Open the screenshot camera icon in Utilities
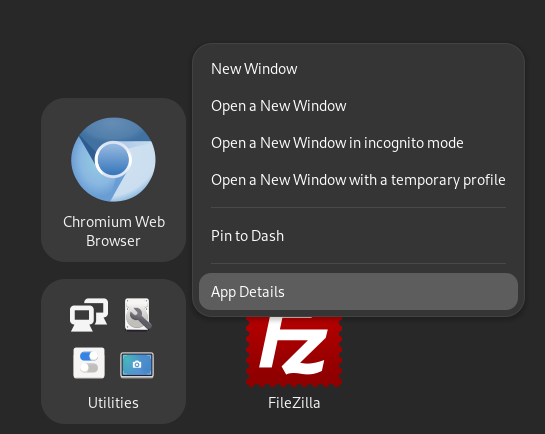The image size is (545, 434). click(137, 365)
